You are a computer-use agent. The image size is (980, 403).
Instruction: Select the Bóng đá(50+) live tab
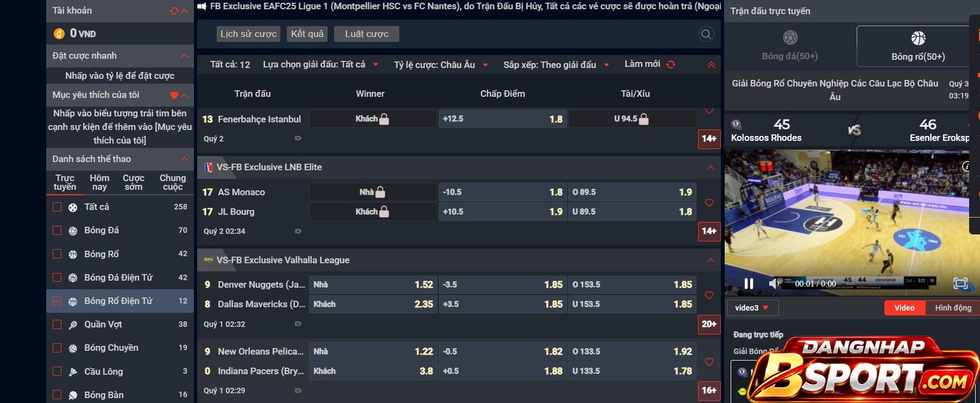[x=790, y=46]
